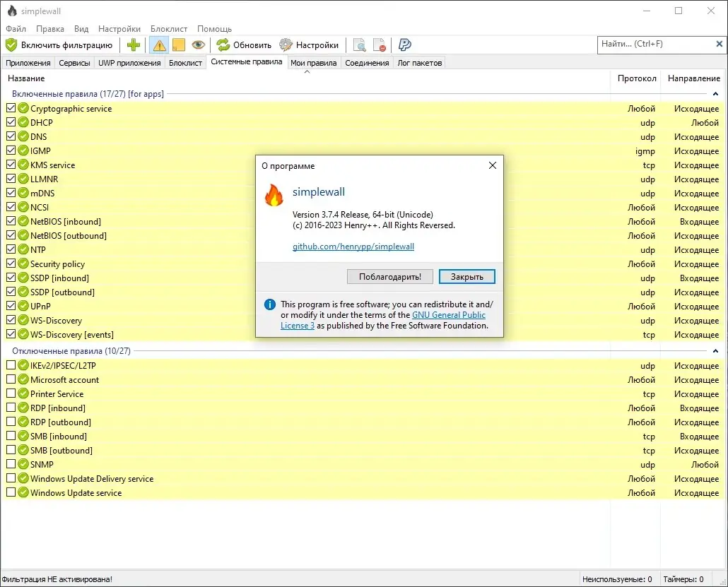Click green status icon of Cryptographic service
728x587 pixels.
coord(23,108)
